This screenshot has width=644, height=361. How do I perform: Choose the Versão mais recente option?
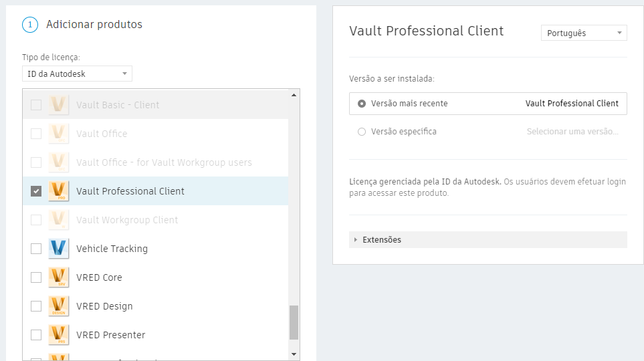click(362, 104)
